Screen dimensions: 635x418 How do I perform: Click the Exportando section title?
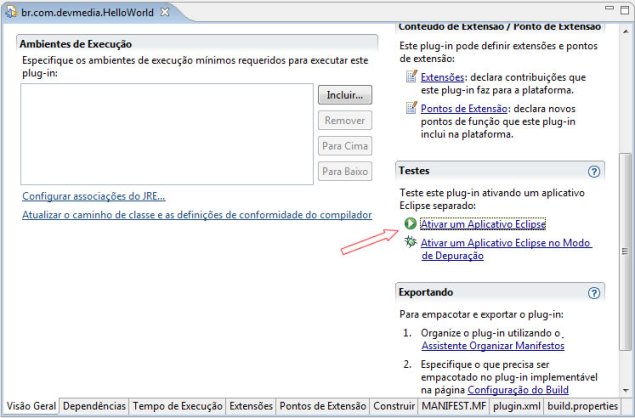[426, 292]
